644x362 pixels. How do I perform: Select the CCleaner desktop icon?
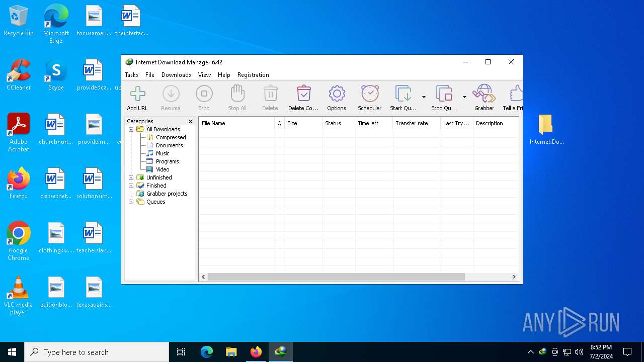[x=19, y=74]
